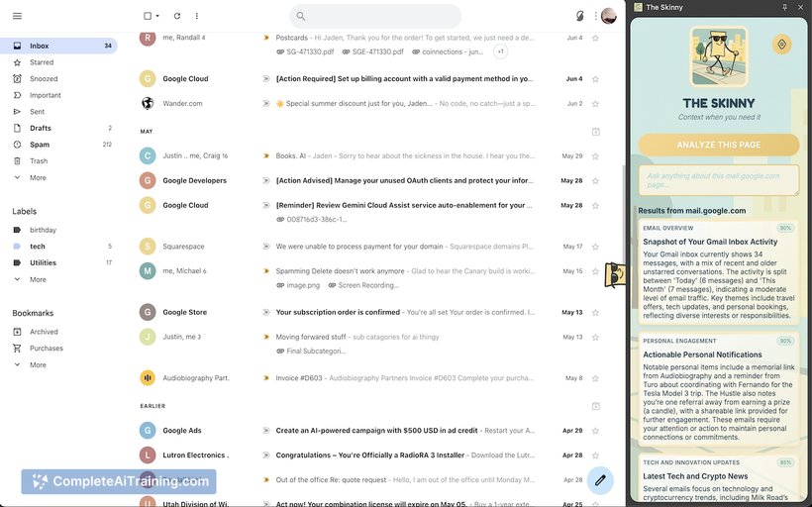Open the Starred folder
This screenshot has height=507, width=812.
pos(58,62)
